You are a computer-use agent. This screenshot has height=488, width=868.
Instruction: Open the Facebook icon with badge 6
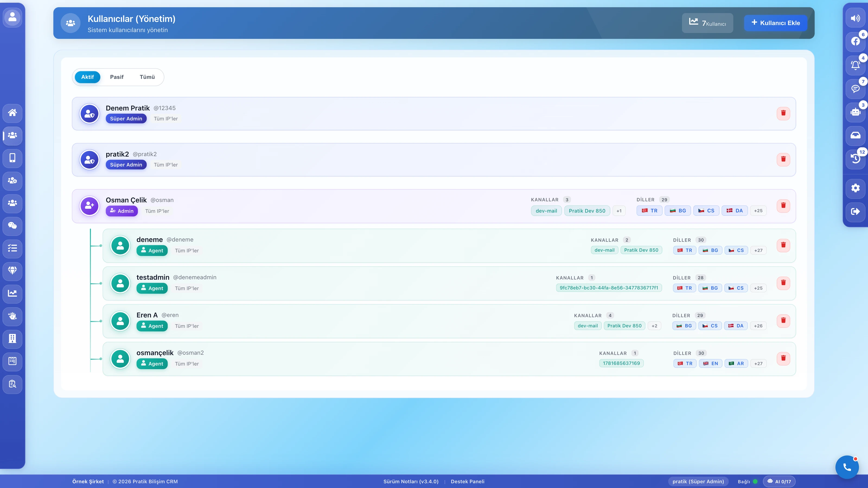pos(855,41)
